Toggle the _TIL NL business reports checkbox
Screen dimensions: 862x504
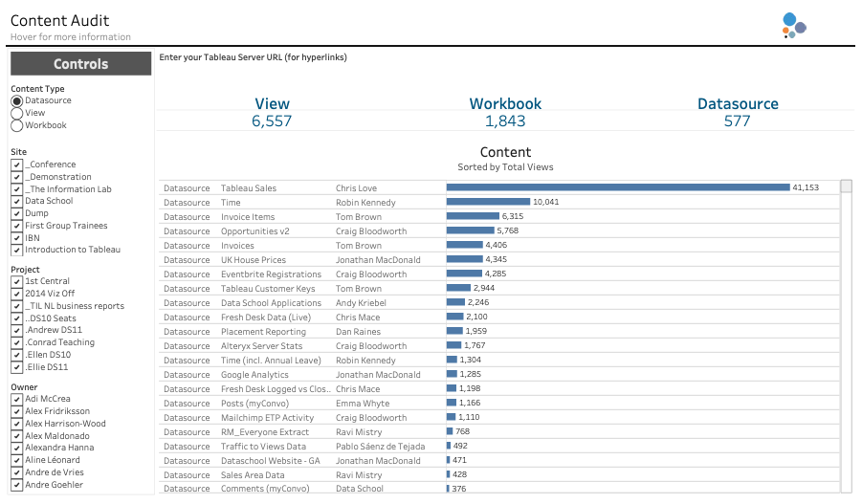pos(16,307)
